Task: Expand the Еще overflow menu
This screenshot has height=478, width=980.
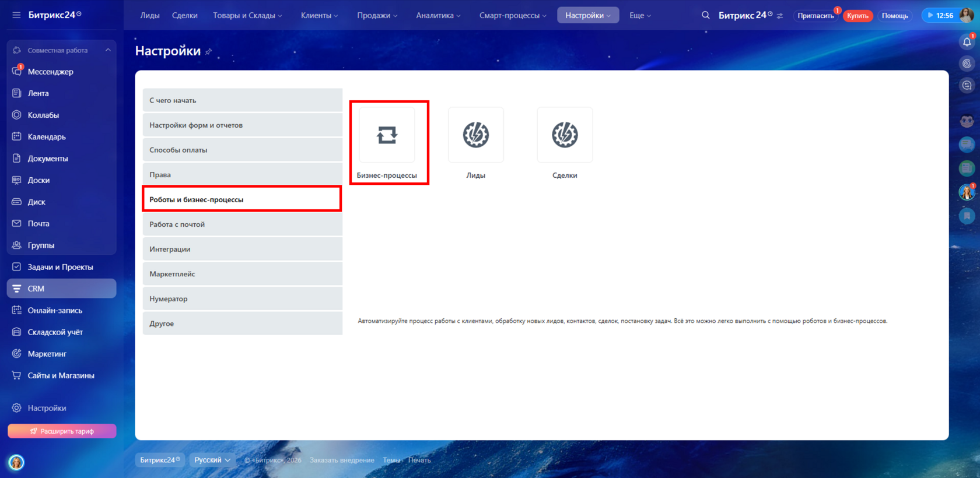Action: pyautogui.click(x=640, y=16)
